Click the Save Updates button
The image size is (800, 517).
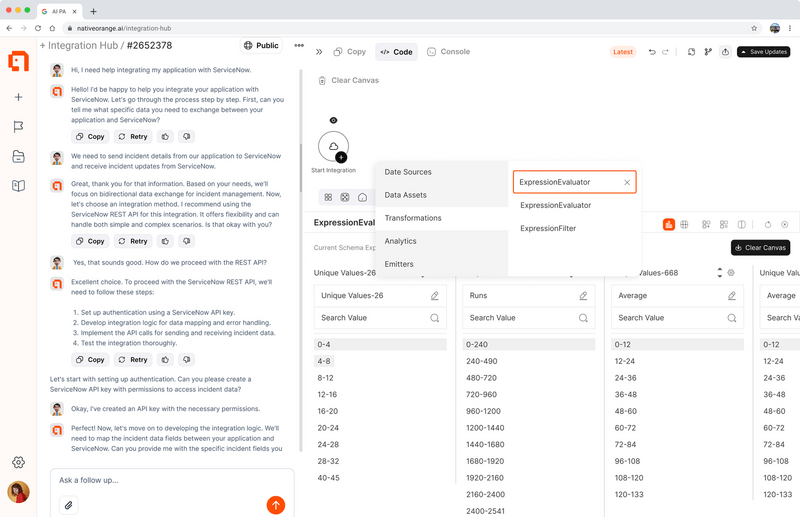click(763, 52)
